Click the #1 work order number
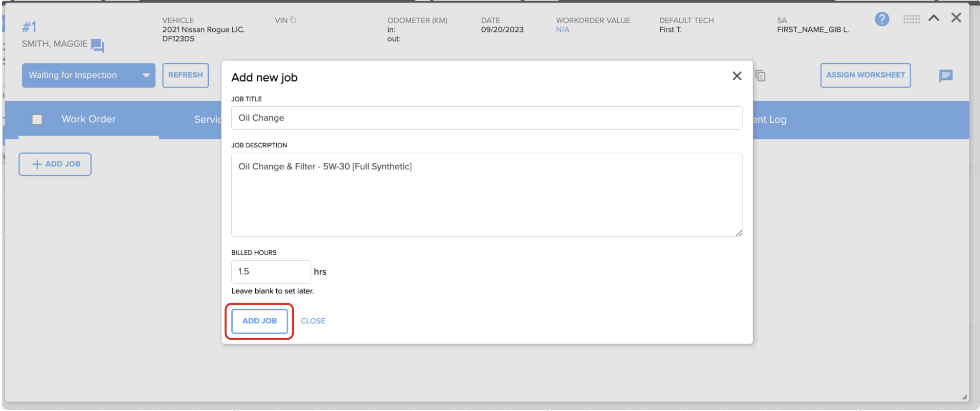Viewport: 980px width, 411px height. tap(29, 27)
